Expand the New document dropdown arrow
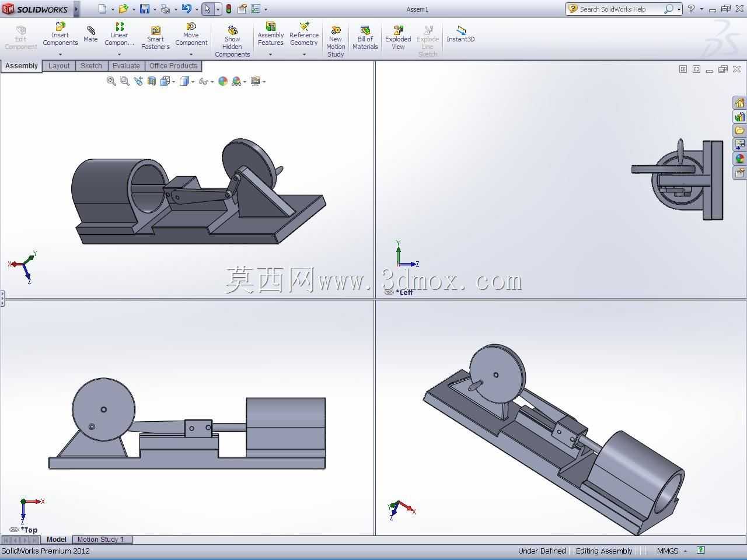The image size is (747, 560). [x=113, y=9]
